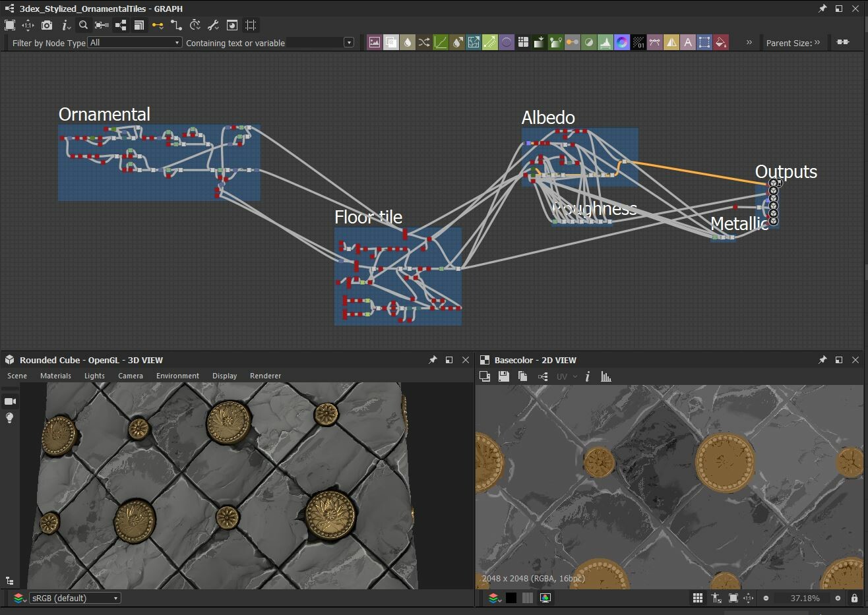
Task: Expand the hidden node icons with the chevron
Action: tap(749, 42)
